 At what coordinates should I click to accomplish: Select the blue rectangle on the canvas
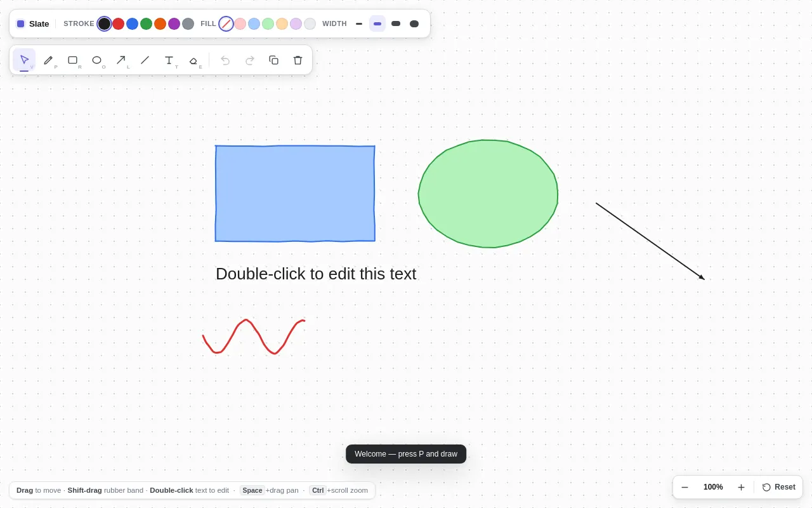(295, 194)
